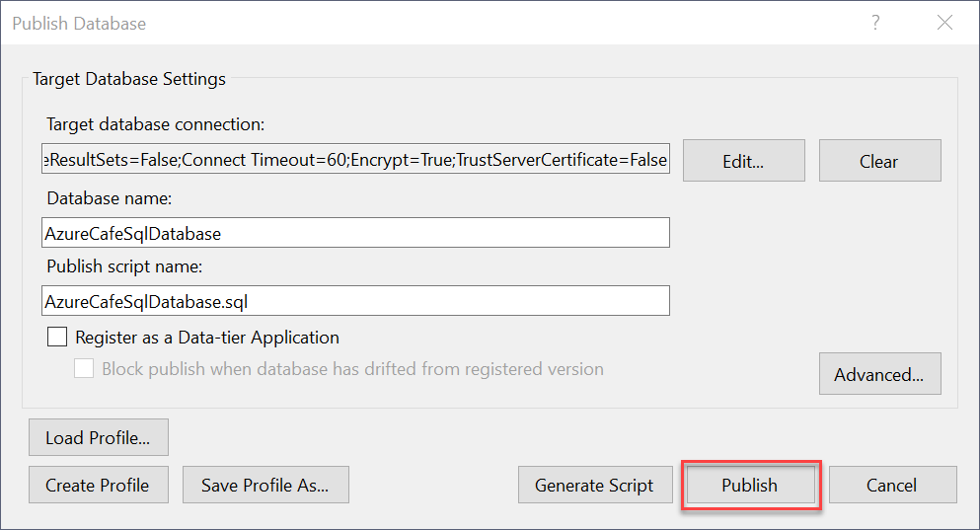Click Save Profile As button
The image size is (980, 530).
tap(265, 485)
